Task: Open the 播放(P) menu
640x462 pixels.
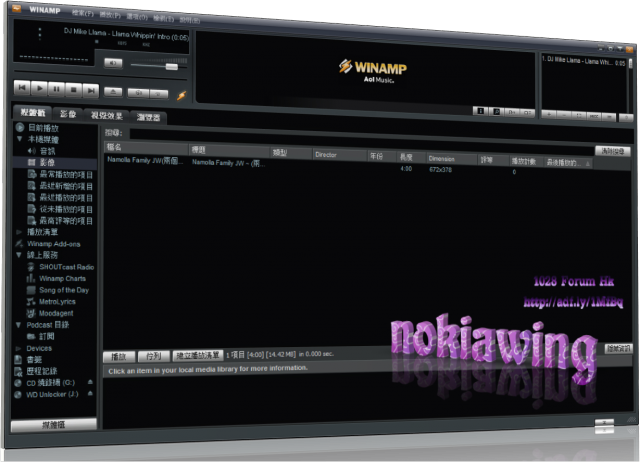Action: [x=110, y=15]
